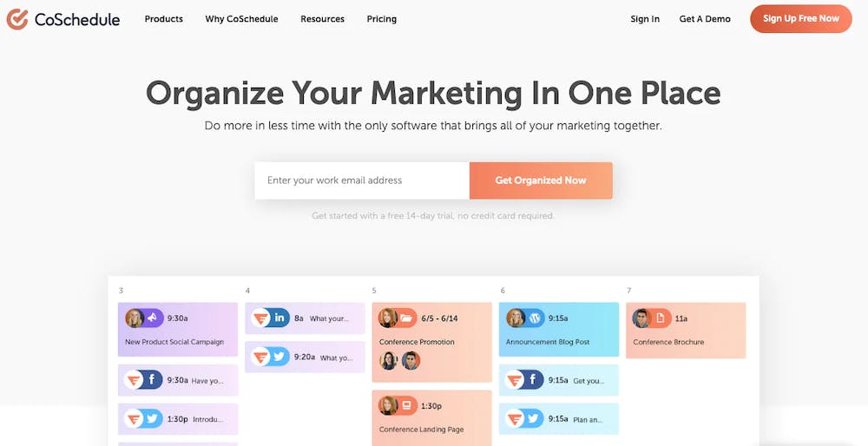This screenshot has width=868, height=446.
Task: Click the Get Organized Now button
Action: click(541, 180)
